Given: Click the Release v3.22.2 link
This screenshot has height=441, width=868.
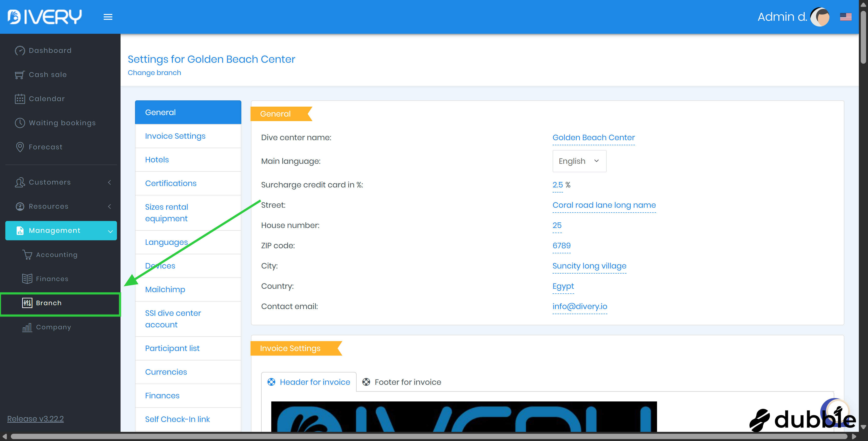Looking at the screenshot, I should click(x=35, y=418).
